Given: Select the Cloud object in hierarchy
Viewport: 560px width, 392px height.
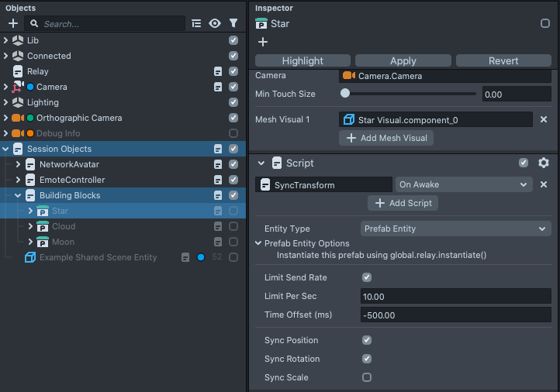Looking at the screenshot, I should (x=64, y=226).
